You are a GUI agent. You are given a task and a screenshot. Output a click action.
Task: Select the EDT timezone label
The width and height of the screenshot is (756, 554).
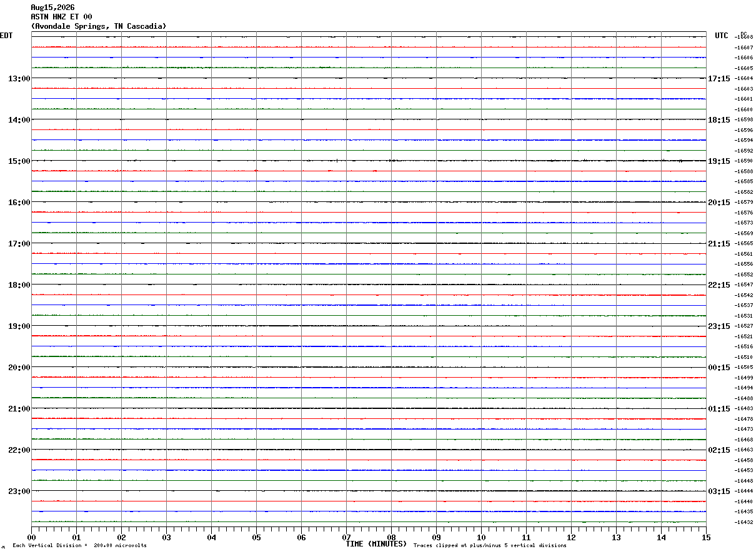click(x=6, y=36)
